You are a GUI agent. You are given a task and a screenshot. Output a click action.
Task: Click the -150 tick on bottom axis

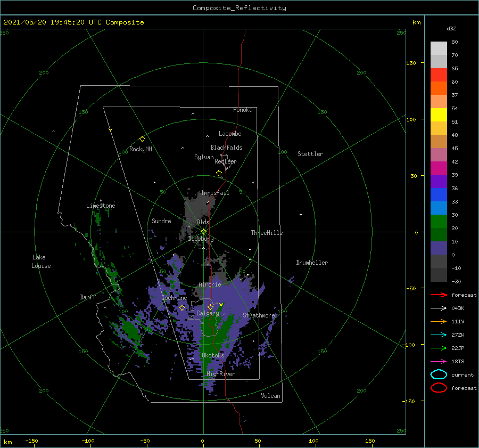(x=31, y=441)
